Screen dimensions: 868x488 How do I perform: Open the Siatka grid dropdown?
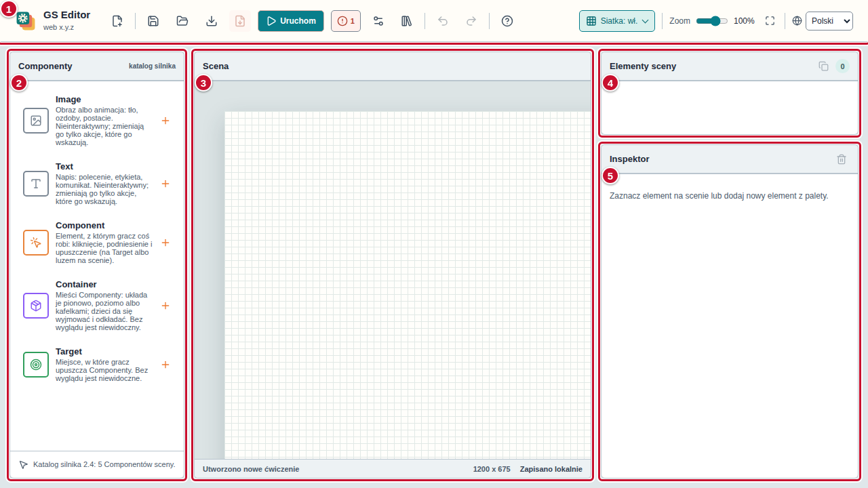tap(617, 21)
